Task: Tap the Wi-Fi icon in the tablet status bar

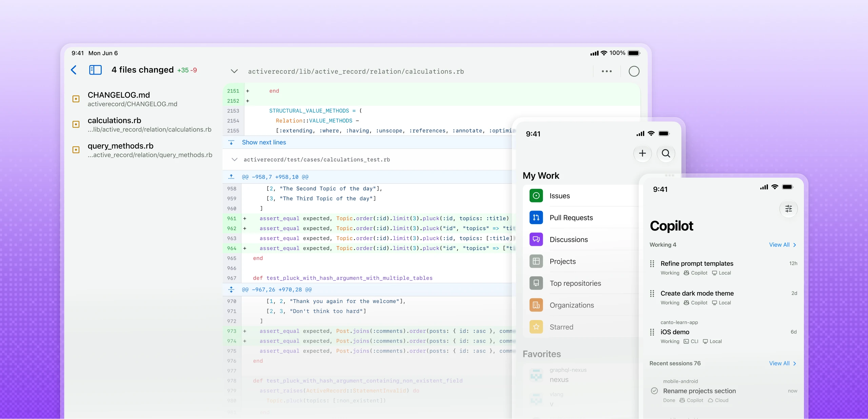Action: (604, 53)
